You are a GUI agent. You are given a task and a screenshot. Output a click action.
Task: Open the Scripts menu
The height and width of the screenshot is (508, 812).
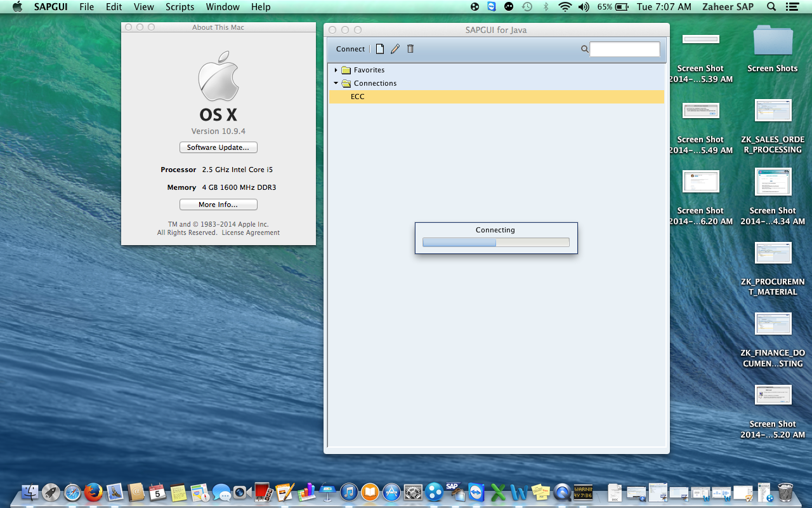[x=180, y=7]
